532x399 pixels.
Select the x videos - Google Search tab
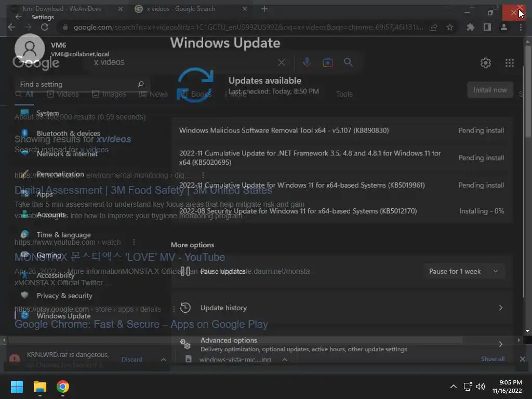pyautogui.click(x=192, y=9)
